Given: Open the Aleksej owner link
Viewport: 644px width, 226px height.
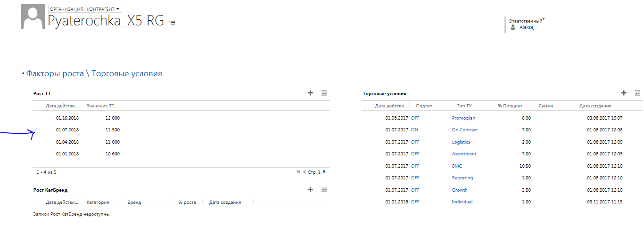Looking at the screenshot, I should click(x=527, y=27).
